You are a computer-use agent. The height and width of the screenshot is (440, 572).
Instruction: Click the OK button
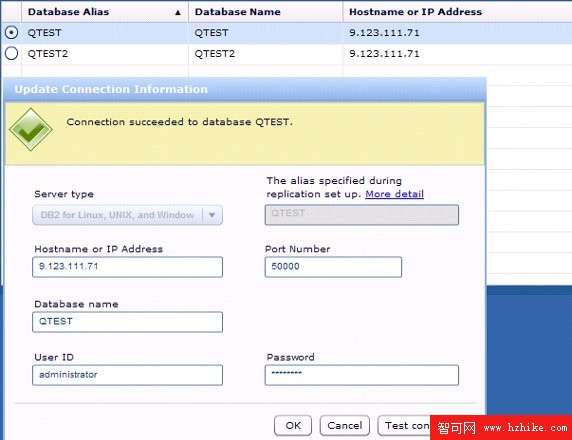293,425
